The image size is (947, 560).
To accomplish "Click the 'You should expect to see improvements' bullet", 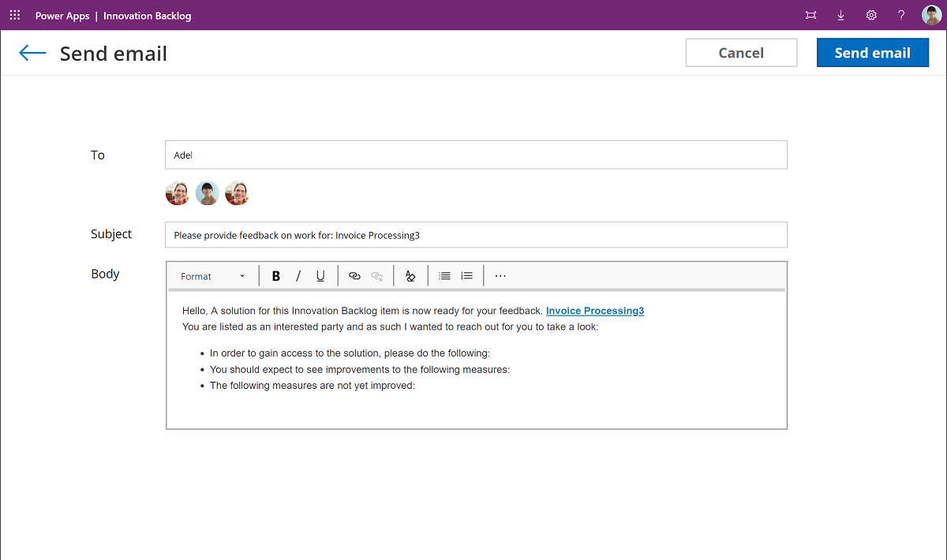I will pos(360,369).
